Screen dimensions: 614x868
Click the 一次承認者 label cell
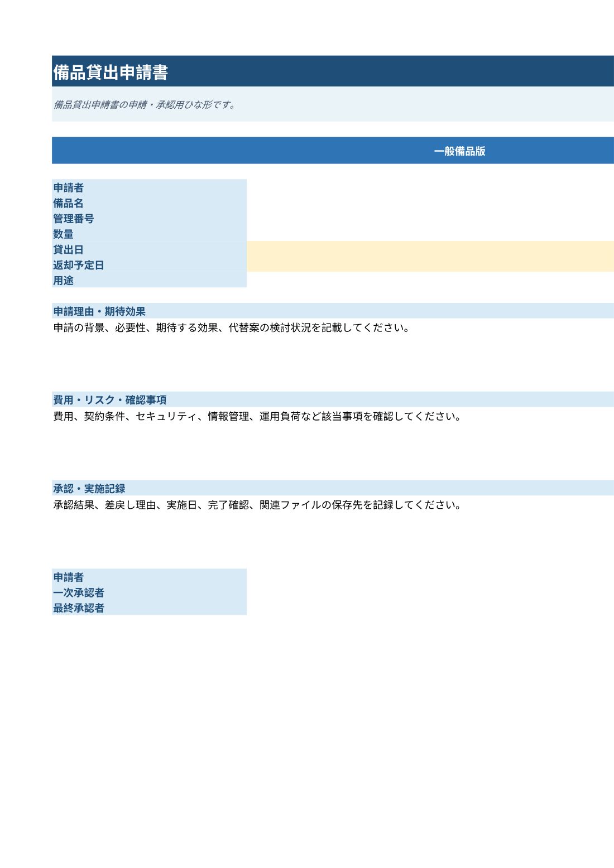149,592
